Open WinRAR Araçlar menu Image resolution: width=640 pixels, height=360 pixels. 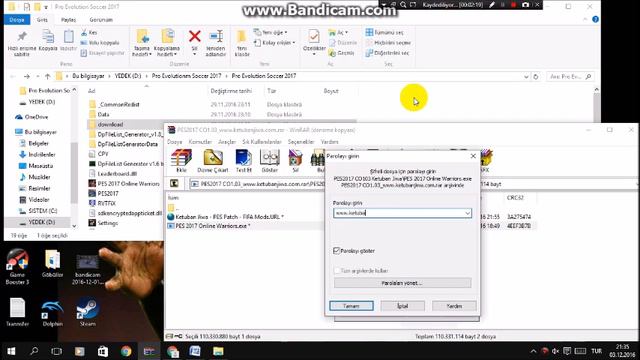point(227,142)
